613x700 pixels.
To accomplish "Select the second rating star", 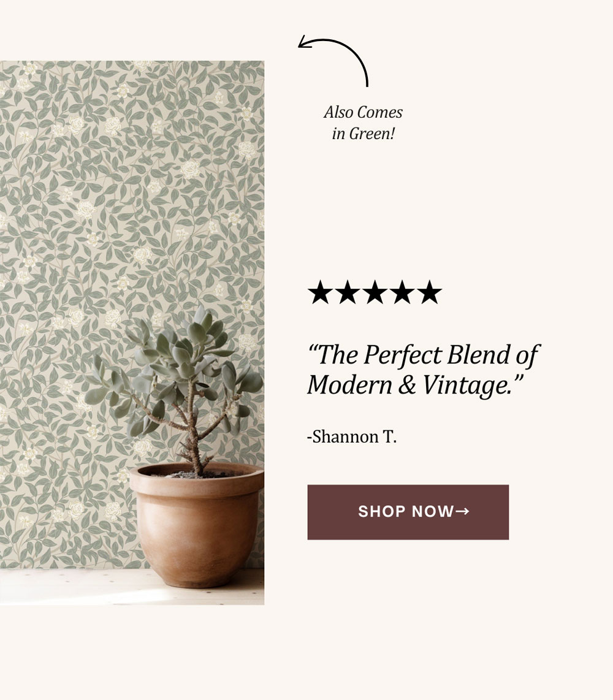I will tap(348, 292).
